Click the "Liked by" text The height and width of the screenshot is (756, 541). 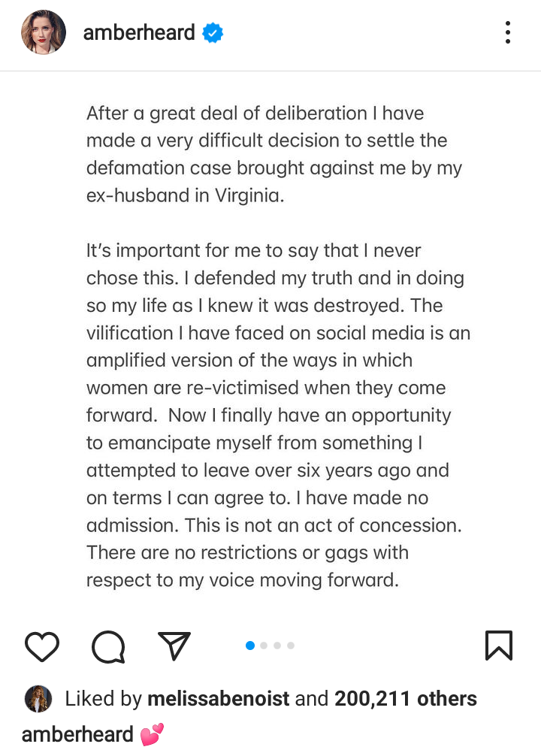[103, 699]
